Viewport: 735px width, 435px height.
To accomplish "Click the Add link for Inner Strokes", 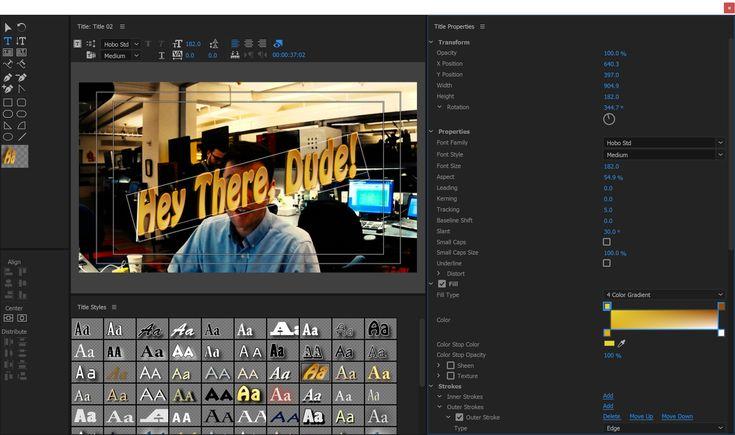I will pos(608,396).
